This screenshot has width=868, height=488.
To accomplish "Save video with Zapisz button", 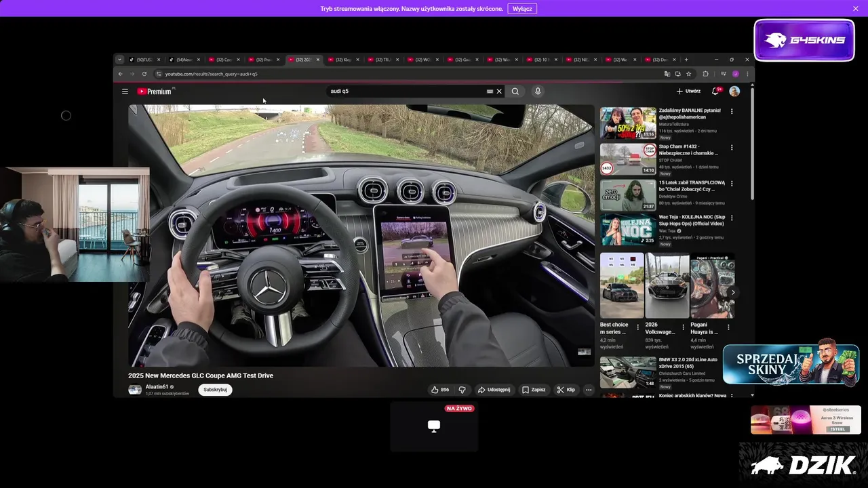I will click(534, 390).
